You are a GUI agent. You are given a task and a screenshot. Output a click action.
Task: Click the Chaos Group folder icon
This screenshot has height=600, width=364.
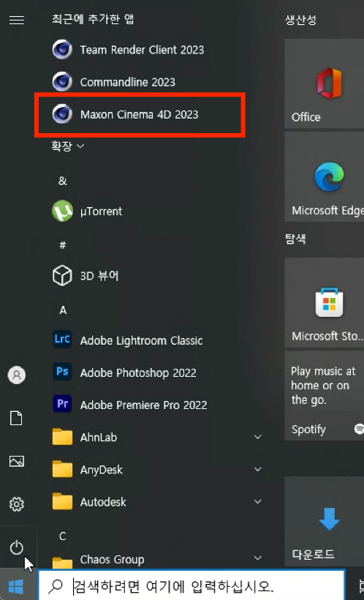click(62, 562)
